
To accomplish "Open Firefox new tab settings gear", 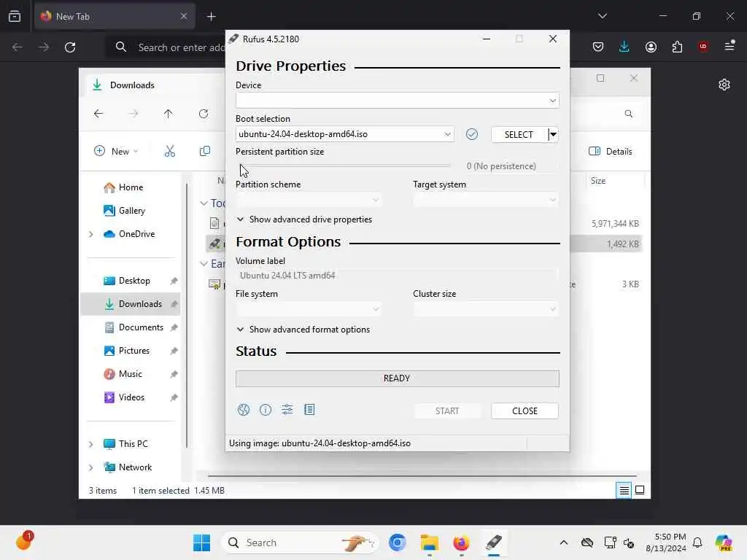I will [724, 85].
